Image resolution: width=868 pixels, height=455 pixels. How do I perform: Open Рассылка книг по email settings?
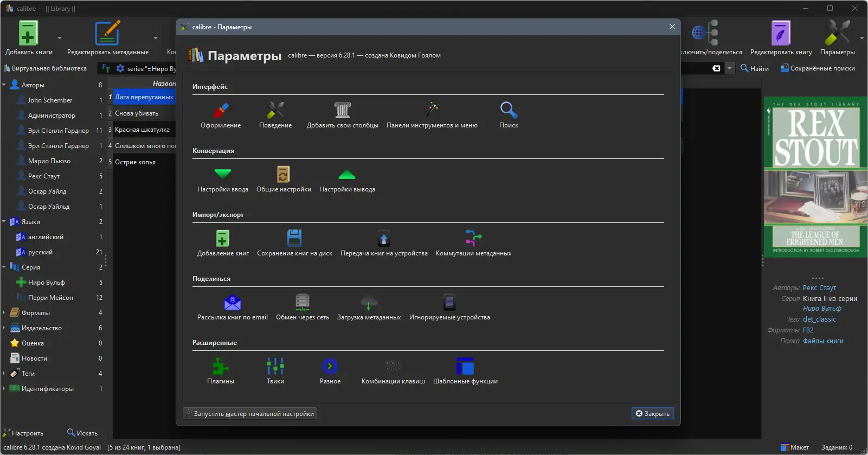tap(233, 307)
